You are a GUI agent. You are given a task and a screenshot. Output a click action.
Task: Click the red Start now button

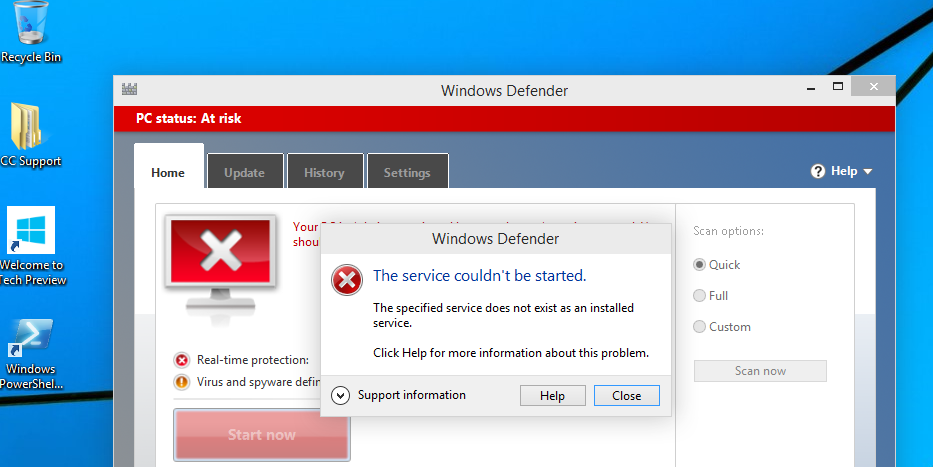coord(262,435)
